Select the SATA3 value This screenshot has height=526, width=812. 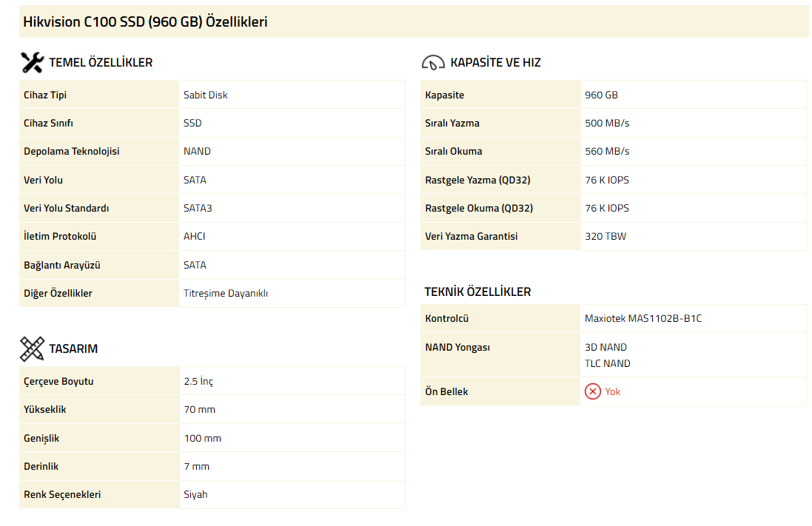tap(198, 208)
